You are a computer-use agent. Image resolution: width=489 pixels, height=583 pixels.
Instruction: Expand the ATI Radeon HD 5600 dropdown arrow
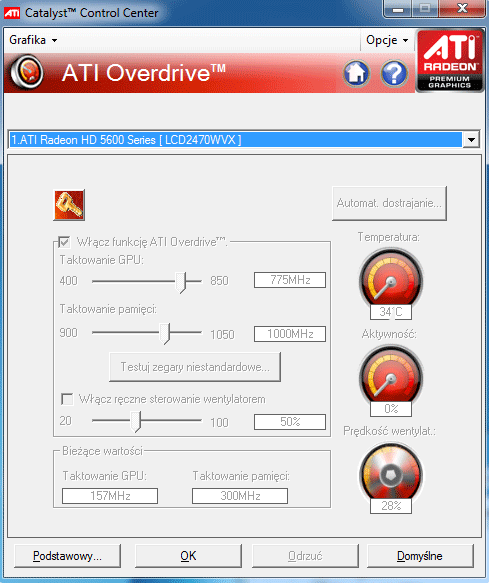click(x=472, y=140)
